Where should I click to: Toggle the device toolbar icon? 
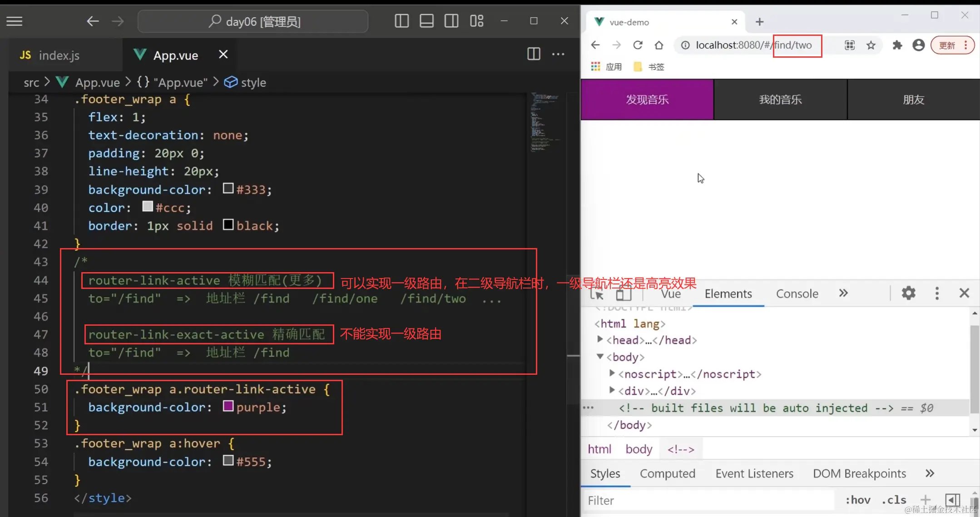coord(624,293)
